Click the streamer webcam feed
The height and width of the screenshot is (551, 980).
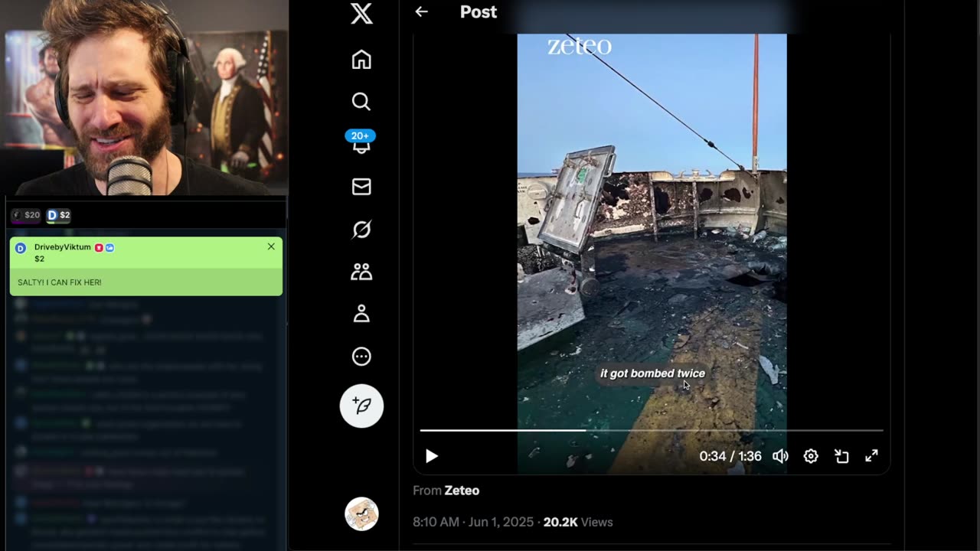click(144, 97)
